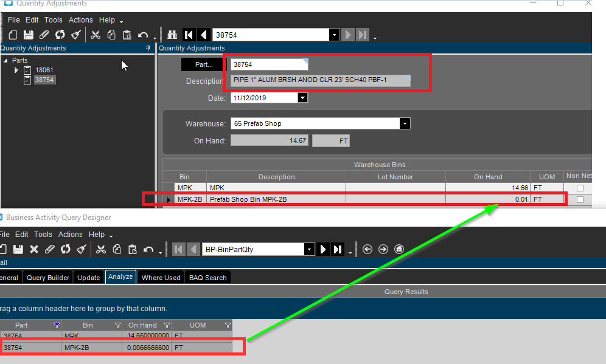The height and width of the screenshot is (364, 606).
Task: Click the Part... search button
Action: click(x=204, y=64)
